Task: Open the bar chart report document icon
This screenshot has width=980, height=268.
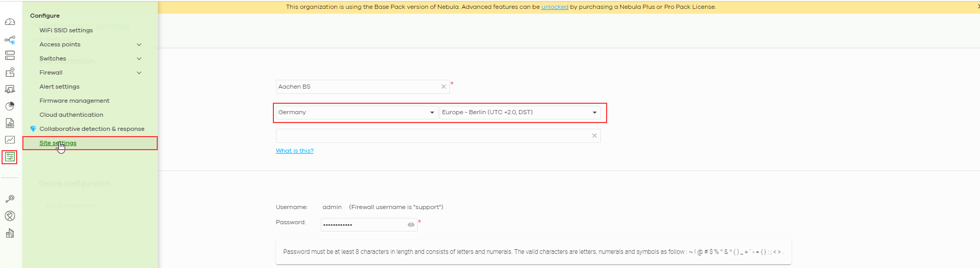Action: point(10,123)
